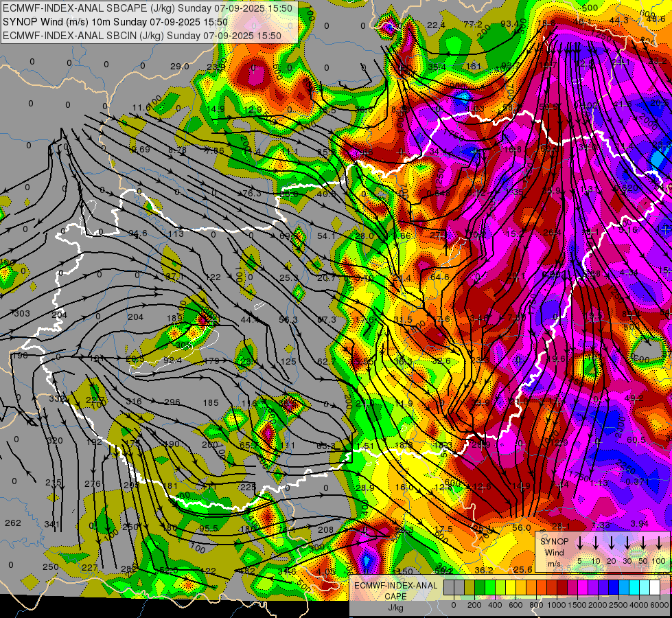Click the map value 22.4
Image resolution: width=672 pixels, height=618 pixels.
(436, 25)
